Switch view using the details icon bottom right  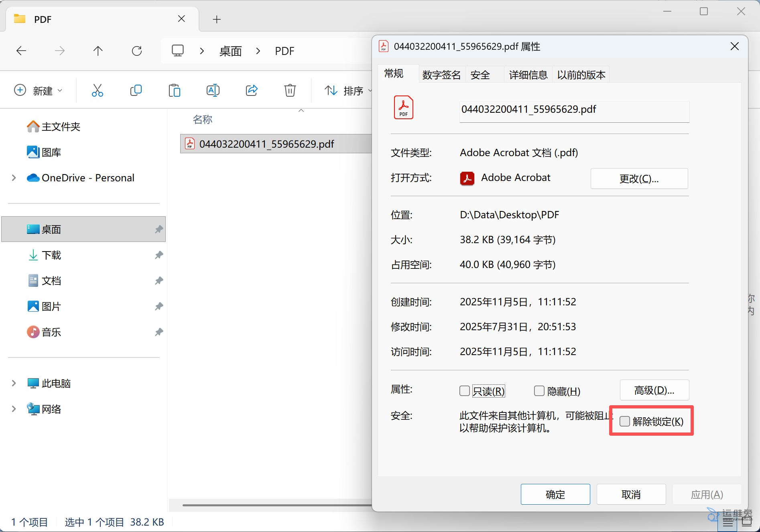728,522
